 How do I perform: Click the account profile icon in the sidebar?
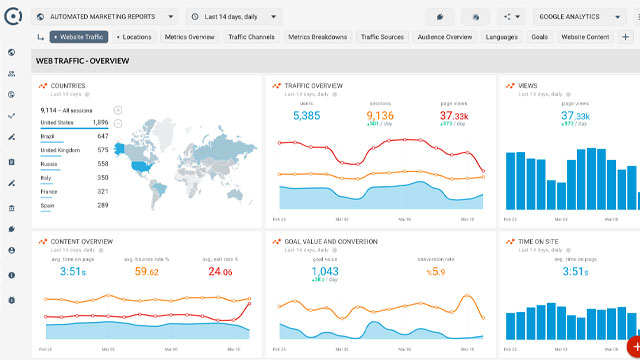tap(11, 250)
